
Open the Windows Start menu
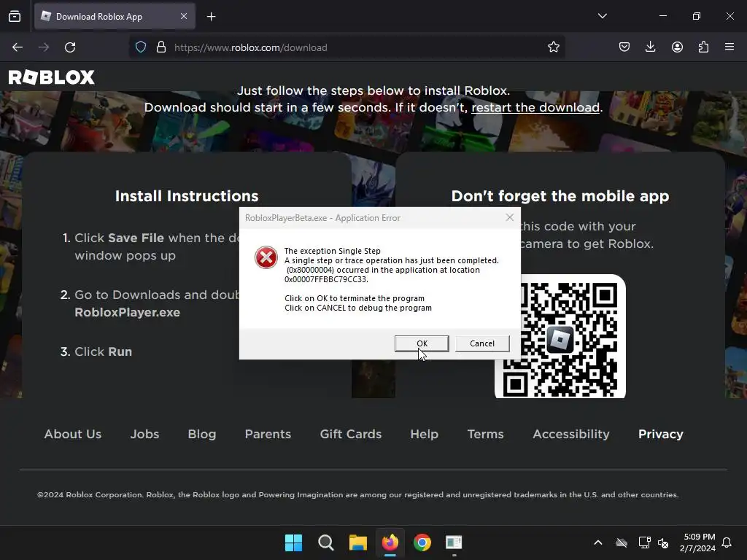[293, 542]
